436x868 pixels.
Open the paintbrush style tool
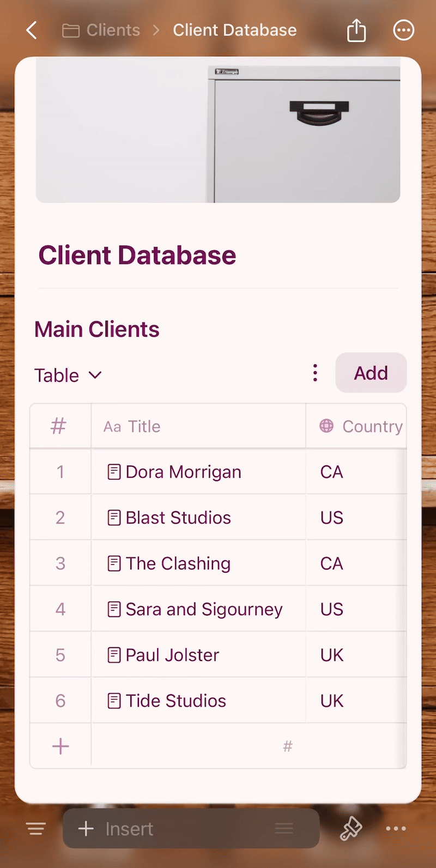(x=351, y=829)
